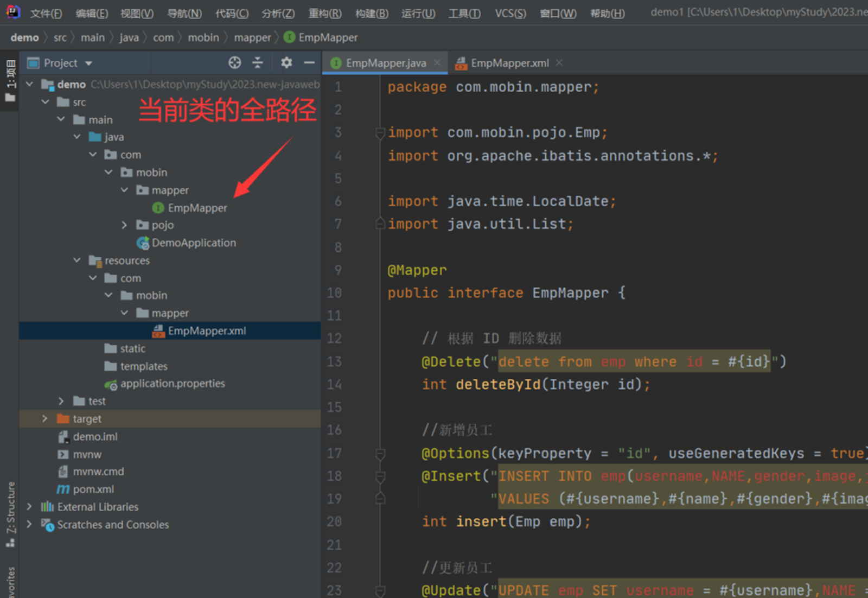Screen dimensions: 868x598
Task: Click the collapse-all icon in Project toolbar
Action: (x=258, y=62)
